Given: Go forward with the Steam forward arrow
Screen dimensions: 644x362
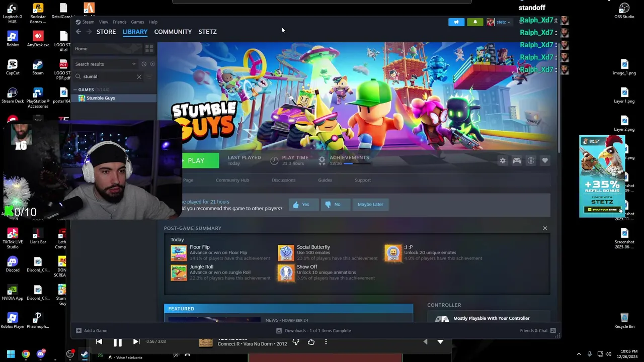Looking at the screenshot, I should (x=89, y=32).
